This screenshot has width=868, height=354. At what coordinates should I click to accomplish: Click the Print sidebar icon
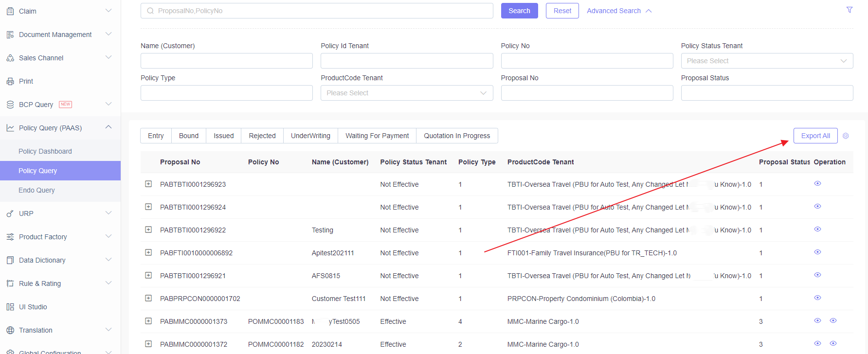pos(10,81)
